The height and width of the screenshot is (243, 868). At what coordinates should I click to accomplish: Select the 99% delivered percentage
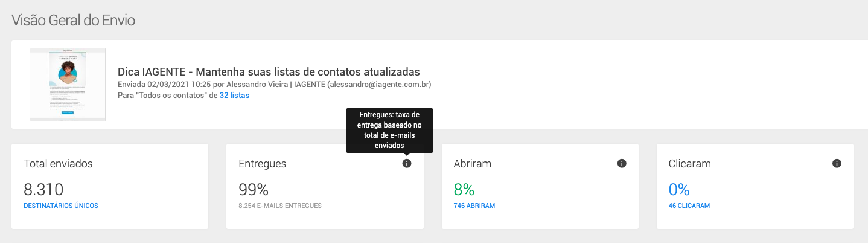(x=254, y=189)
